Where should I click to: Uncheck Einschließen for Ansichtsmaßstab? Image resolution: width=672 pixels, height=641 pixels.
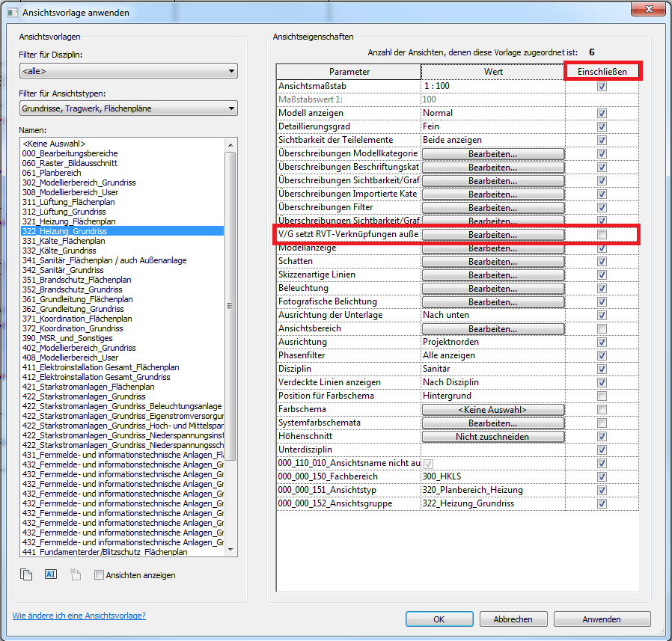(602, 87)
